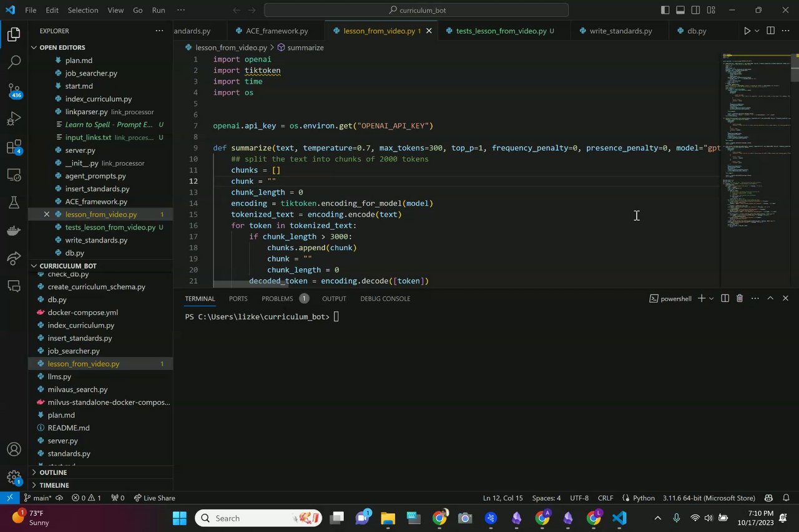
Task: Click the CRLF line ending selector
Action: pos(605,498)
